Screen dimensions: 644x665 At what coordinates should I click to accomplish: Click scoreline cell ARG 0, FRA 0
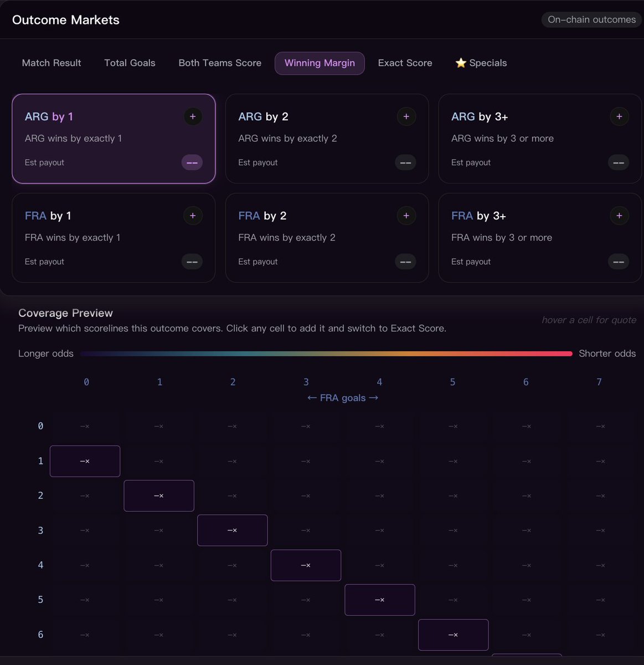pyautogui.click(x=85, y=426)
